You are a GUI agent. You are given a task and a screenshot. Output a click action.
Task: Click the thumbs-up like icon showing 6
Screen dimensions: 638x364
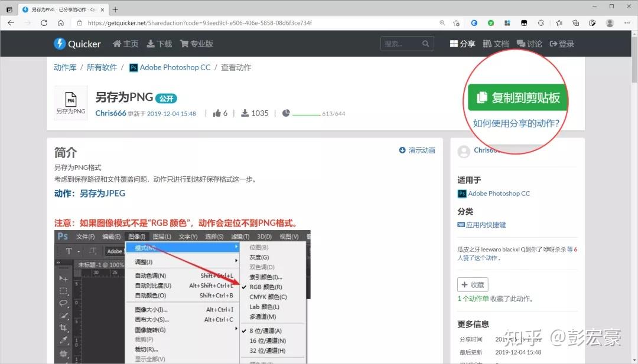(217, 113)
